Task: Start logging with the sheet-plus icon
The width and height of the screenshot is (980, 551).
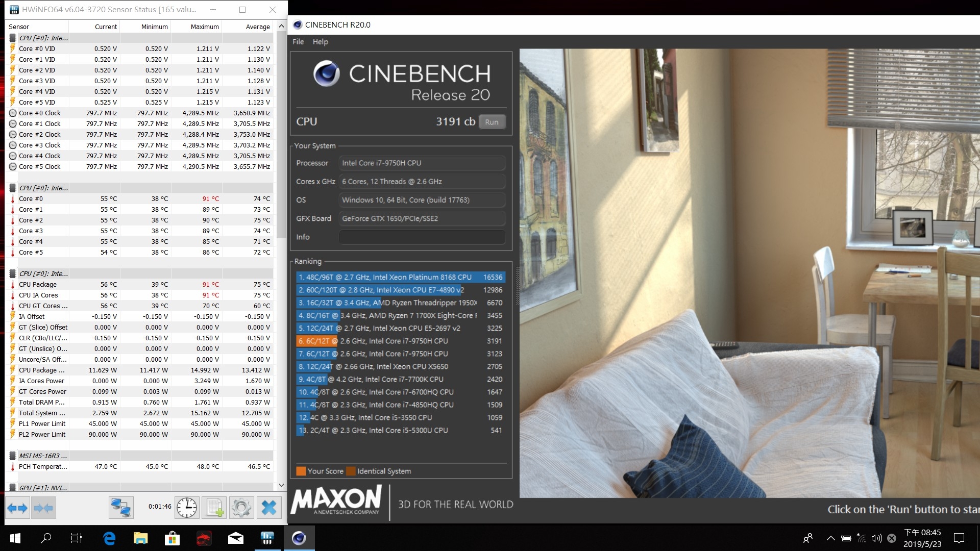Action: coord(214,508)
